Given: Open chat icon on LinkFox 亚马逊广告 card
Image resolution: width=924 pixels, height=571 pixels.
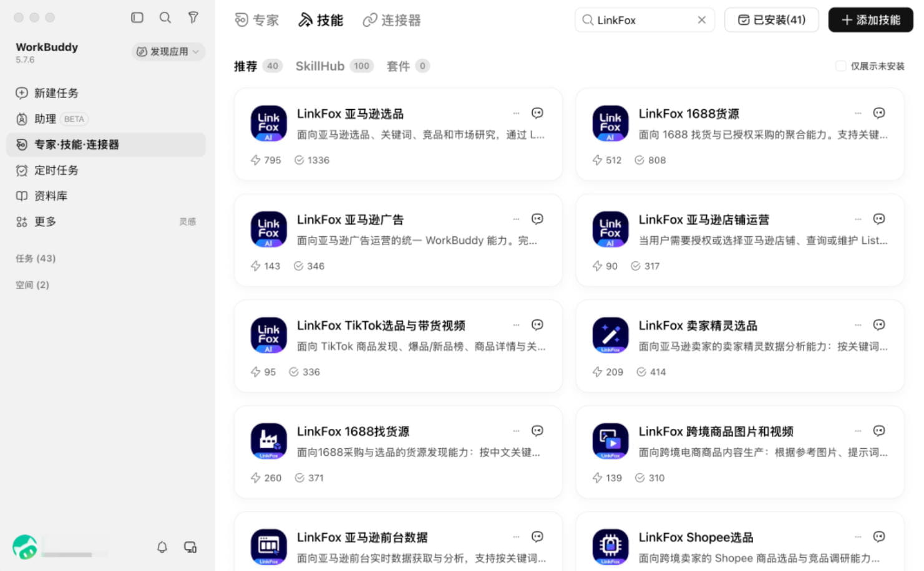Looking at the screenshot, I should tap(537, 219).
